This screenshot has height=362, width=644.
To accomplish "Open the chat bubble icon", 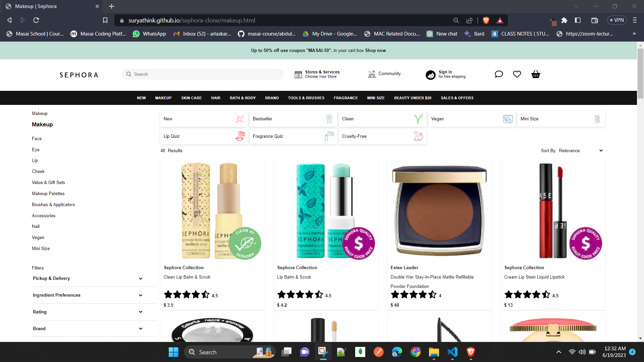I will point(499,74).
